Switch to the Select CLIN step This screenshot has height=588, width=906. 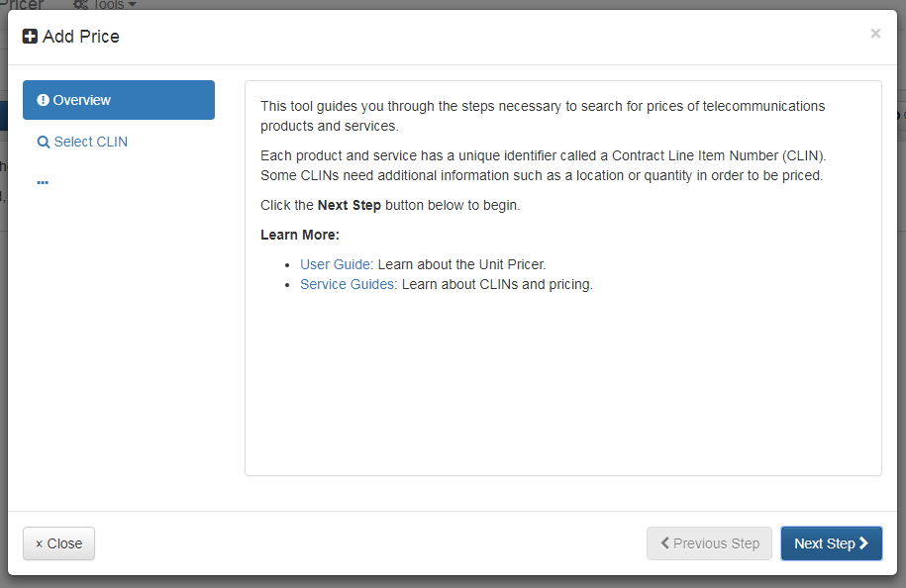[x=90, y=142]
